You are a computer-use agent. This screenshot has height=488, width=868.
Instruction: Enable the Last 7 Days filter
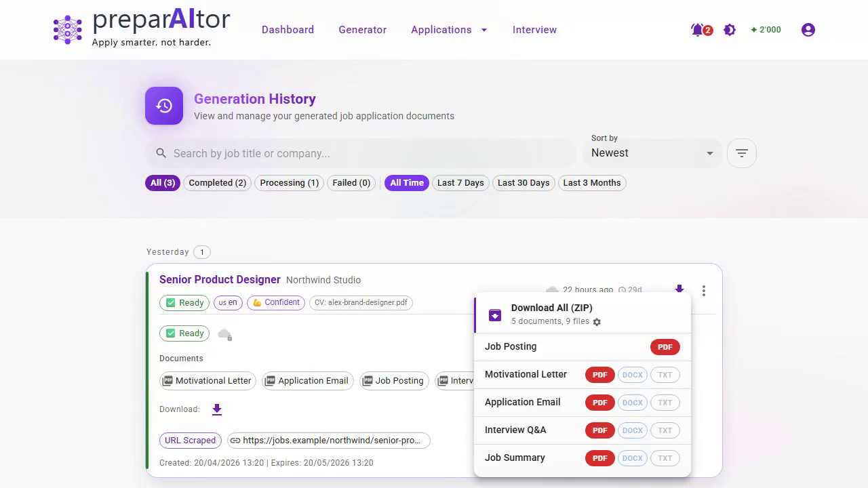460,183
